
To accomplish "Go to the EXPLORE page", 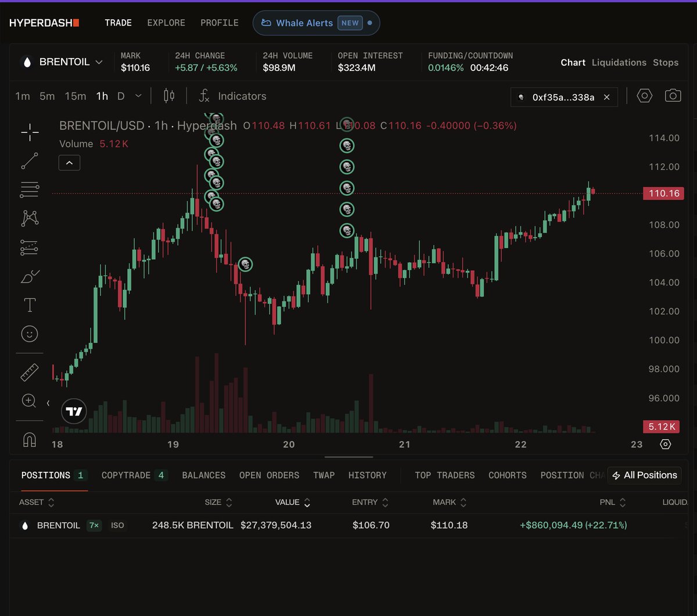I will 166,23.
